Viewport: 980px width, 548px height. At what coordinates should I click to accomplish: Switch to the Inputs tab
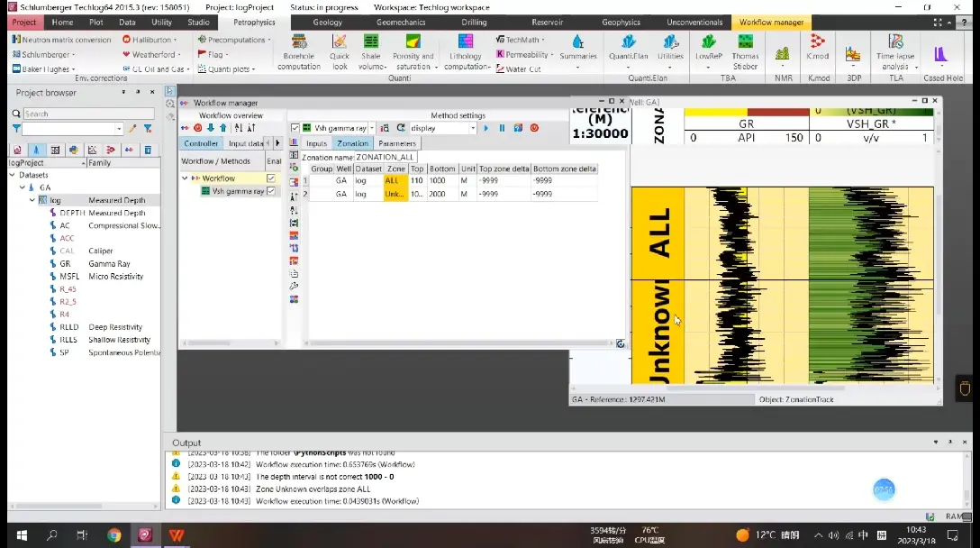tap(316, 143)
